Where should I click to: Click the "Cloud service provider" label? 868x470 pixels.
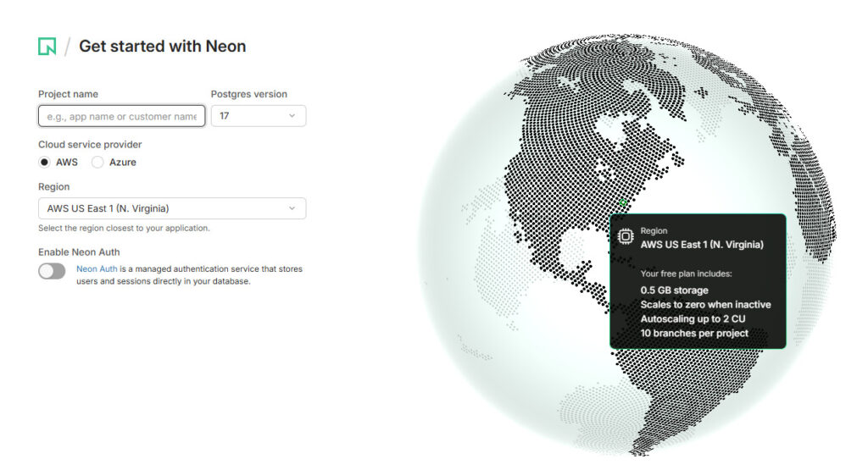90,145
